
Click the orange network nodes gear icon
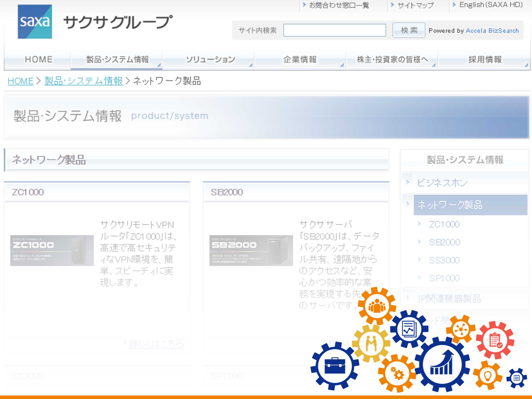tap(460, 329)
